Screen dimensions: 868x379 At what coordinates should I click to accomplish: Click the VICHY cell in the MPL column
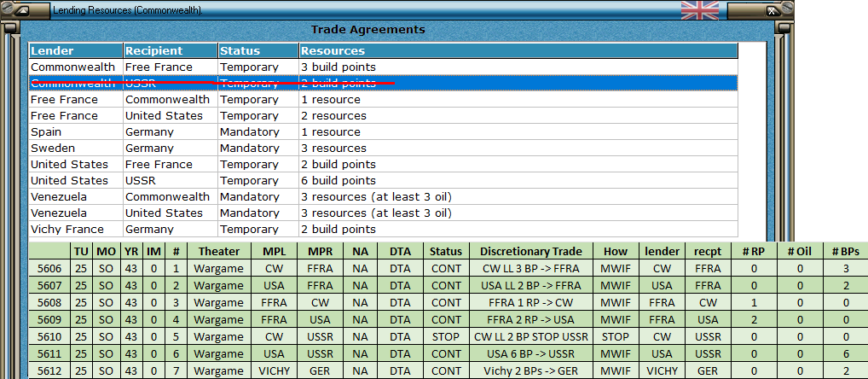[274, 371]
